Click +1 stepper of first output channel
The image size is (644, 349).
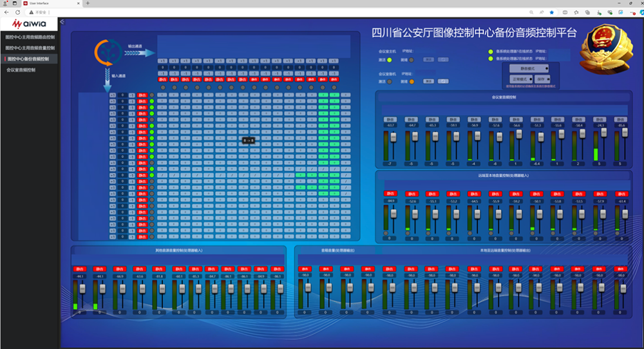pyautogui.click(x=162, y=61)
